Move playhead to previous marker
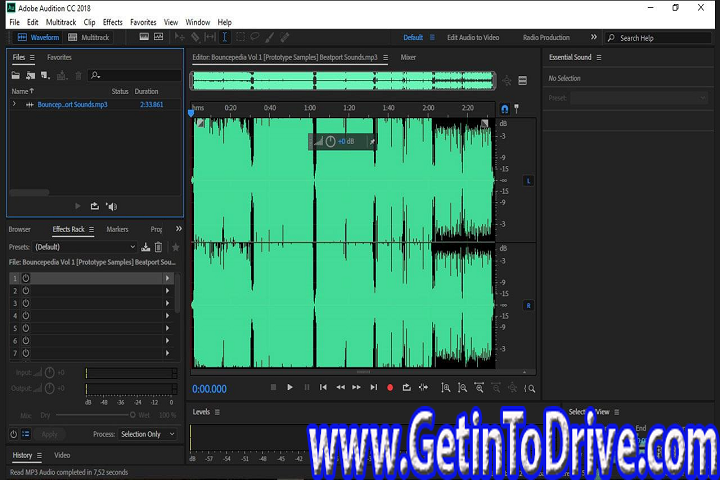Screen dimensions: 720x480 (x=323, y=388)
